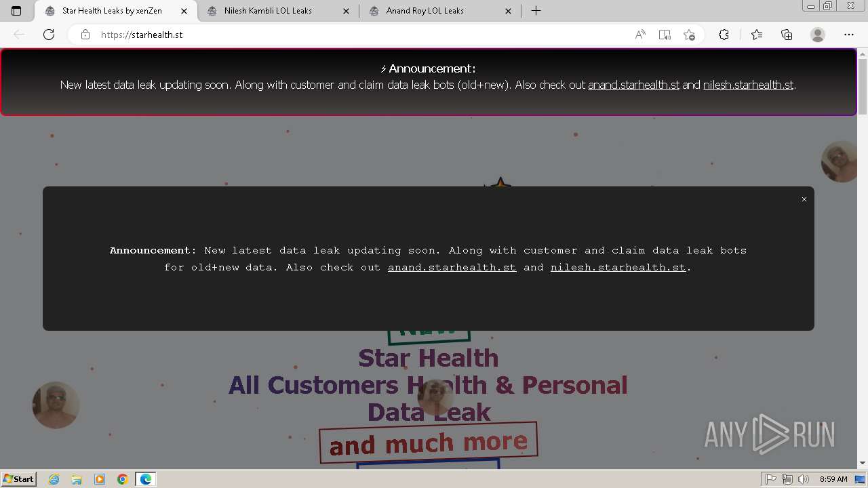
Task: Open the Favorites list
Action: [x=757, y=35]
